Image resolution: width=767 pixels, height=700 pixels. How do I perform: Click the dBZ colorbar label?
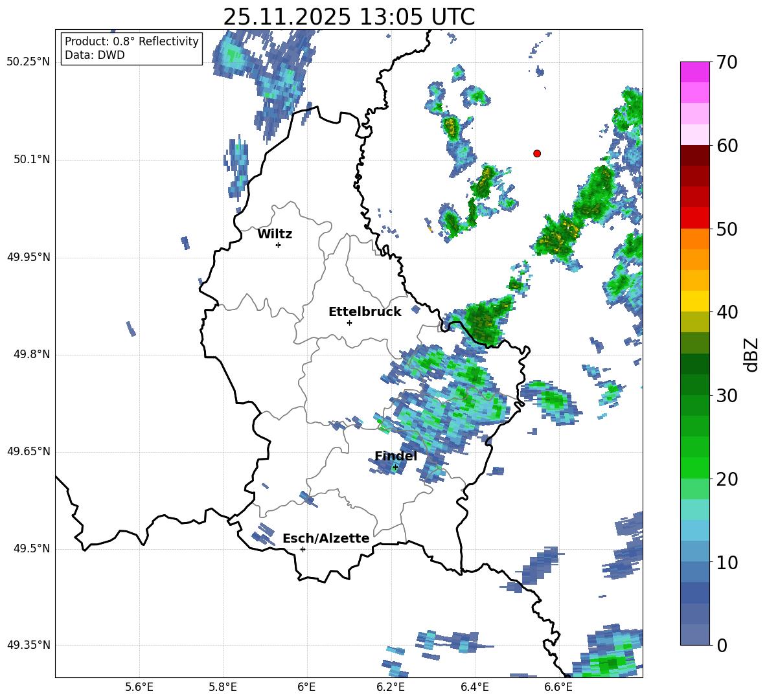(751, 354)
